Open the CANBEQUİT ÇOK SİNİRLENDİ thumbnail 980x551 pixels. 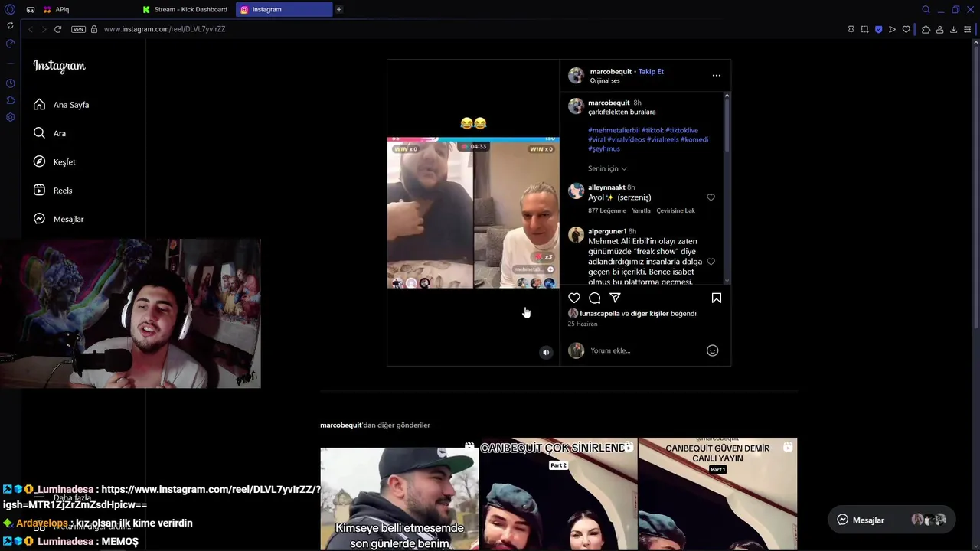pyautogui.click(x=558, y=494)
